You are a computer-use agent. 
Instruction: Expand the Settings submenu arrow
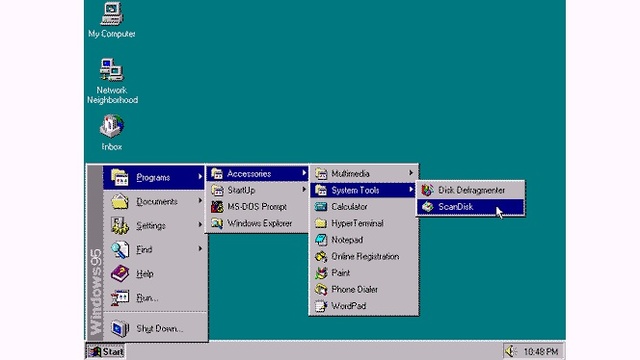(x=200, y=225)
